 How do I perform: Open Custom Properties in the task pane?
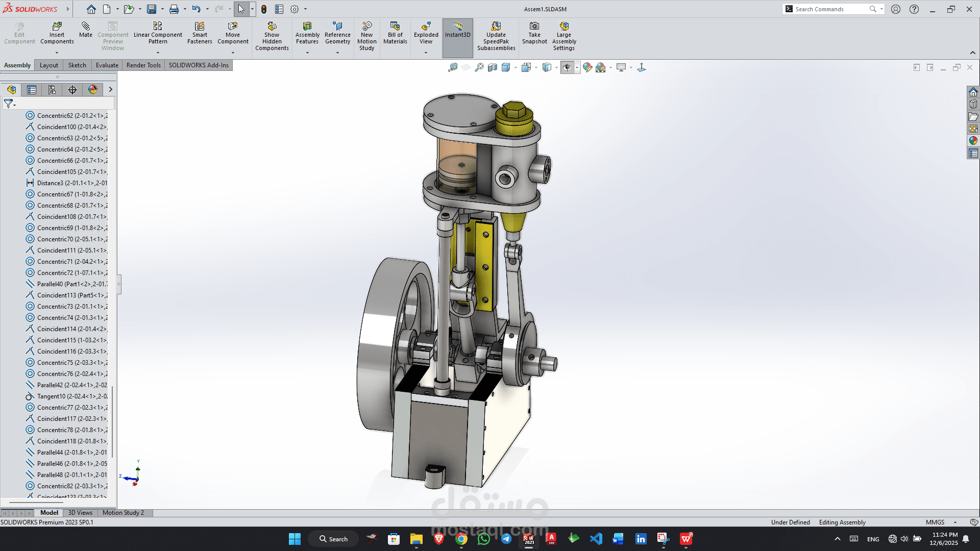coord(973,153)
